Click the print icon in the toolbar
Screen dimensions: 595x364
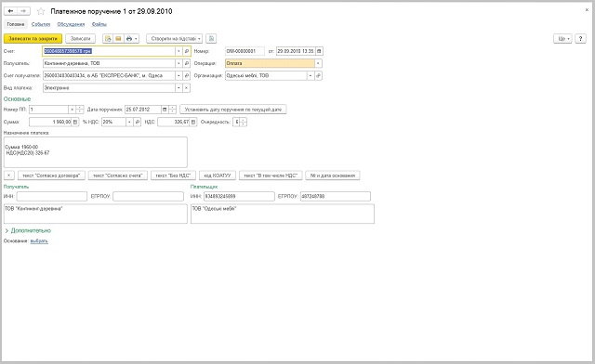coord(129,39)
